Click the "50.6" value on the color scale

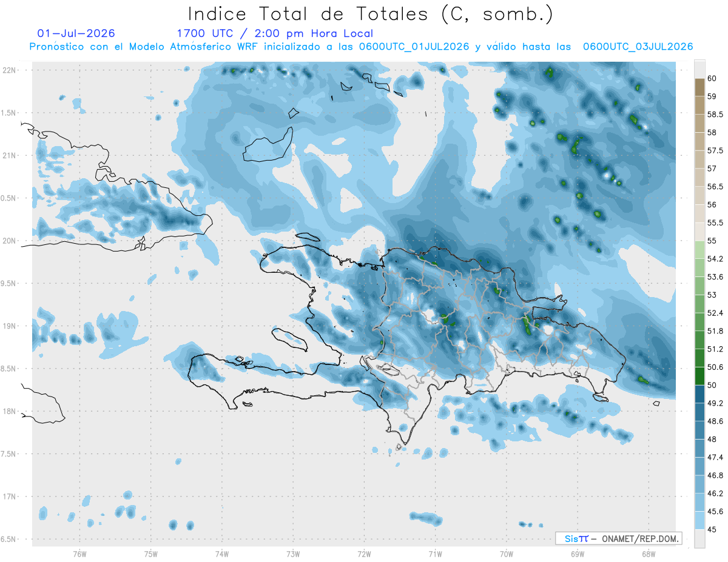(715, 367)
